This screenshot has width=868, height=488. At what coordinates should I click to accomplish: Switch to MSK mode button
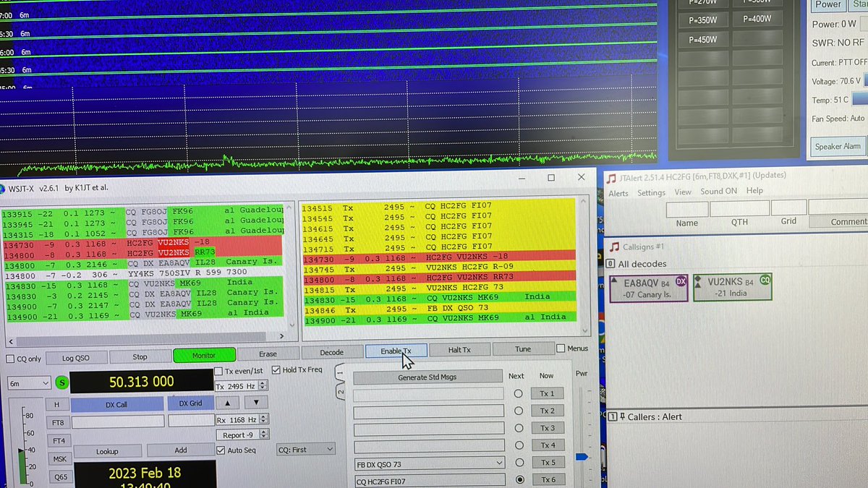[60, 459]
